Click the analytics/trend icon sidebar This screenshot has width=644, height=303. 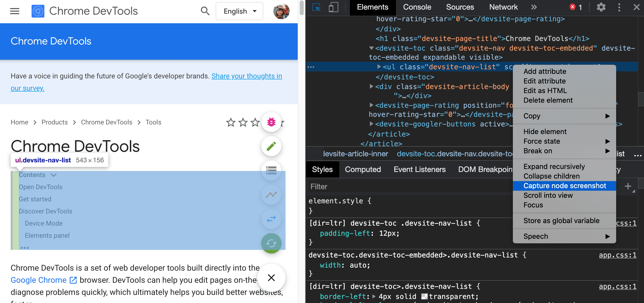click(271, 194)
